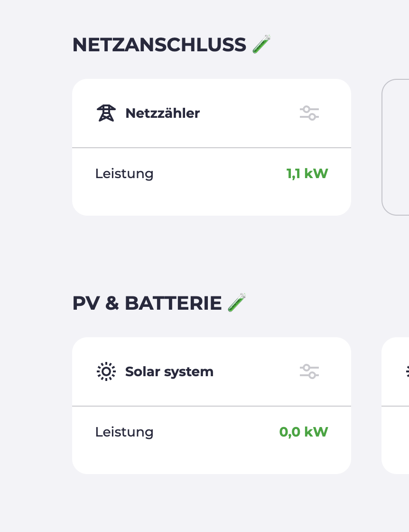This screenshot has width=409, height=532.
Task: Open the Netzzähler settings sliders icon
Action: (x=309, y=113)
